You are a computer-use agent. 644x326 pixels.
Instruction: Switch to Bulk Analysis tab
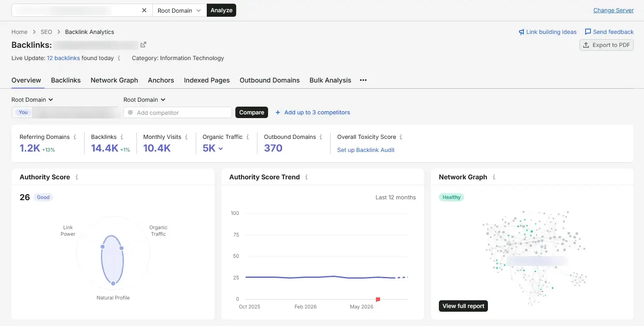tap(330, 80)
